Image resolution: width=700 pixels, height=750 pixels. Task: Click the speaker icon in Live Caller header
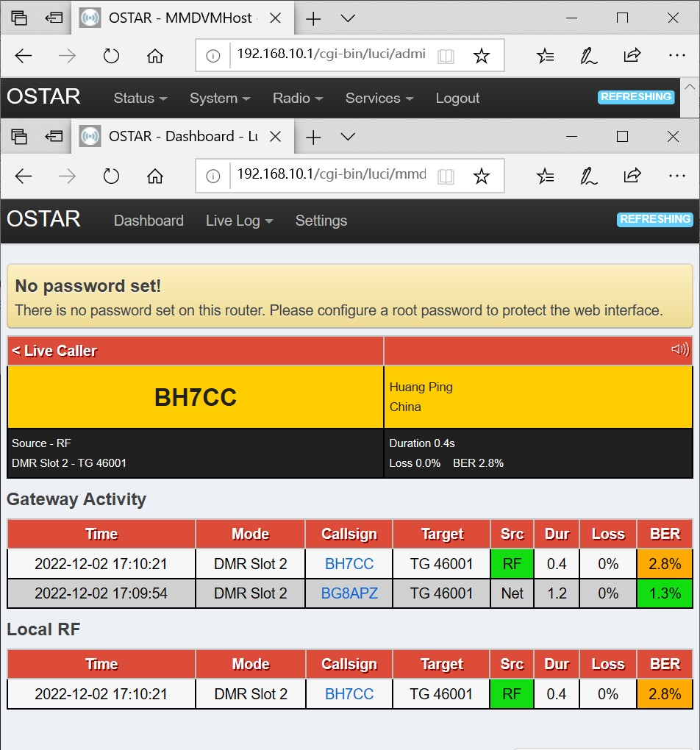coord(680,350)
